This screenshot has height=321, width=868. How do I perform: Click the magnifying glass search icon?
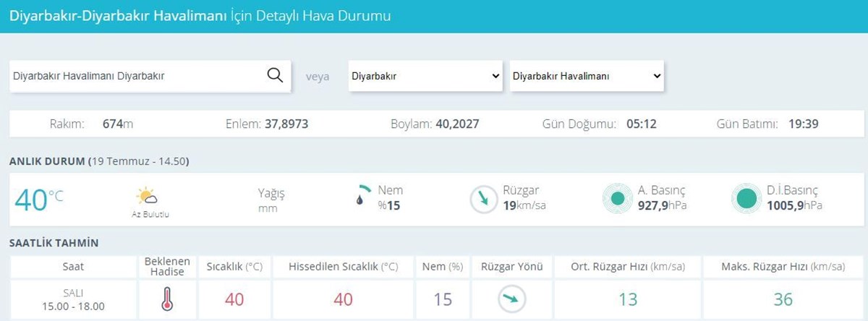point(275,75)
